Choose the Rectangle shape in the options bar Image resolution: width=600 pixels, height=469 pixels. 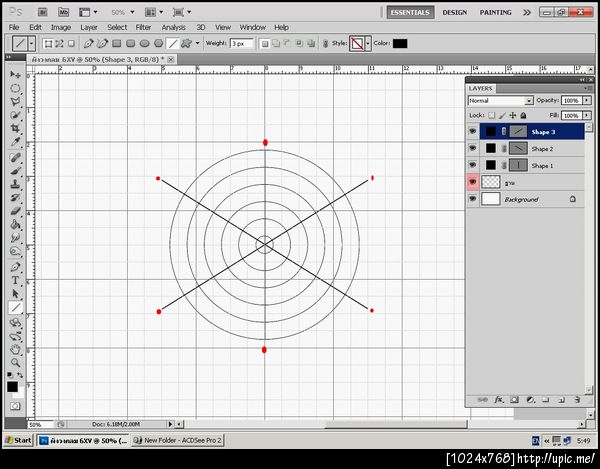click(x=117, y=44)
